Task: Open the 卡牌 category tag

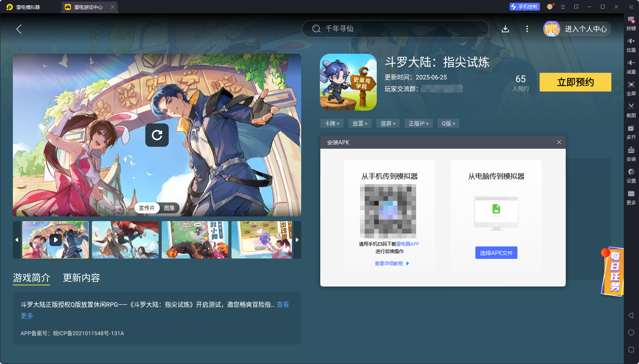Action: pos(332,123)
